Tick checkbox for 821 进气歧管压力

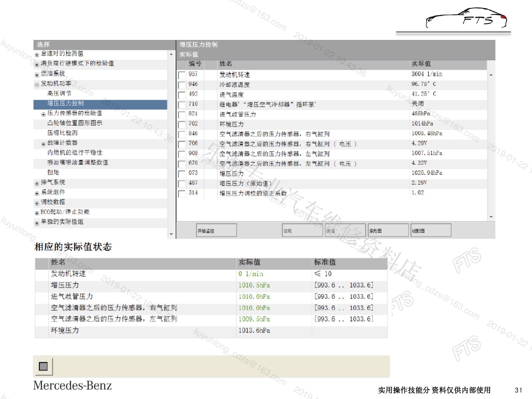[182, 115]
